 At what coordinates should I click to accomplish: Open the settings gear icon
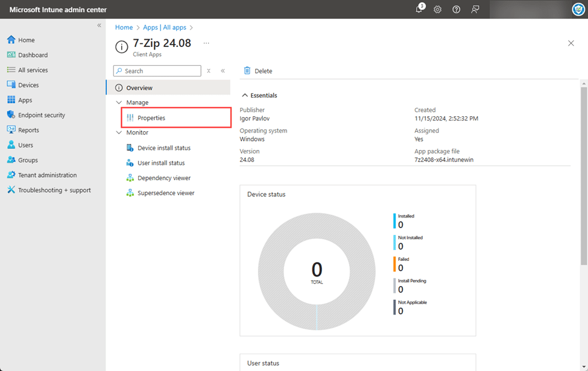pos(438,10)
